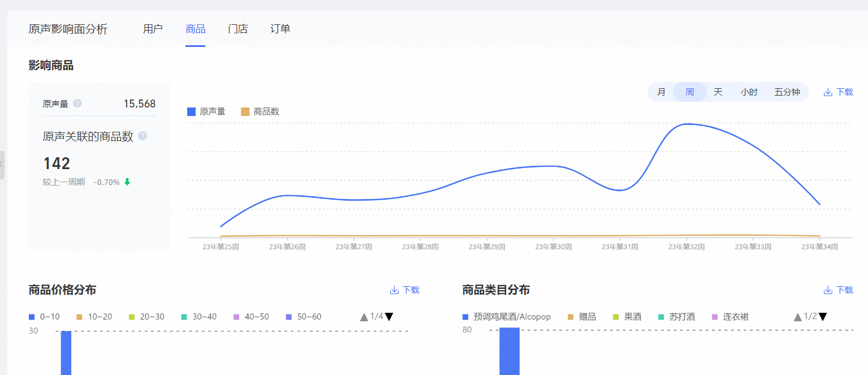Click blue bar in category distribution chart
Viewport: 868px width, 375px height.
pyautogui.click(x=509, y=351)
